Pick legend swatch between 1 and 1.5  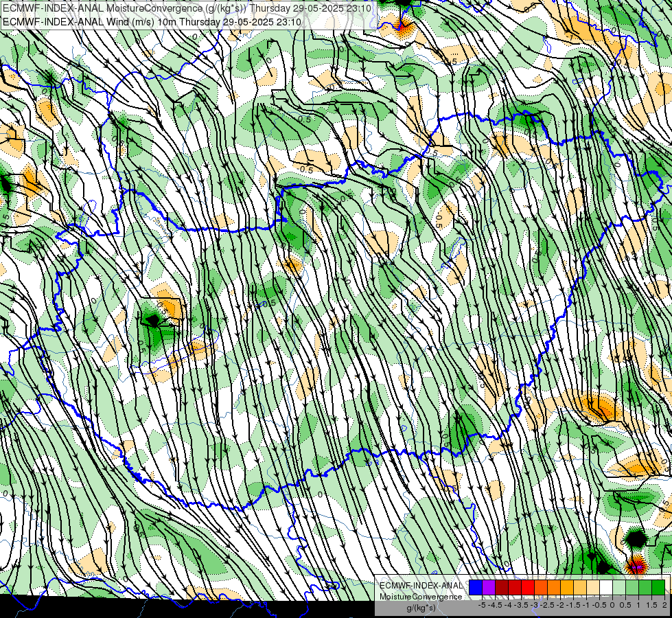645,587
